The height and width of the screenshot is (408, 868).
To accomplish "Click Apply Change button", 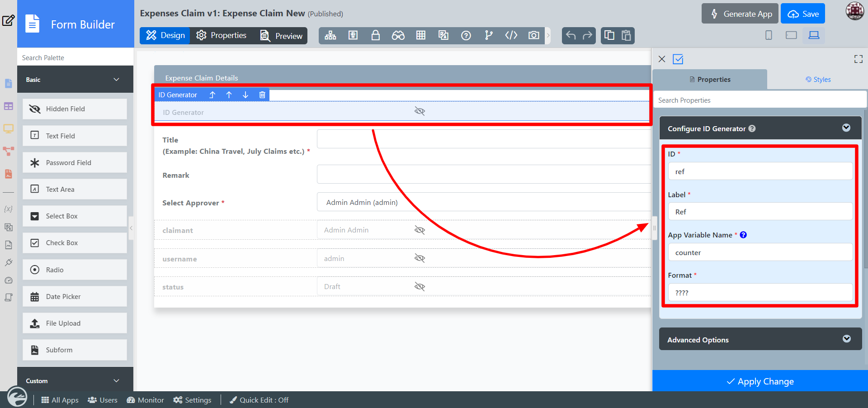I will tap(760, 381).
